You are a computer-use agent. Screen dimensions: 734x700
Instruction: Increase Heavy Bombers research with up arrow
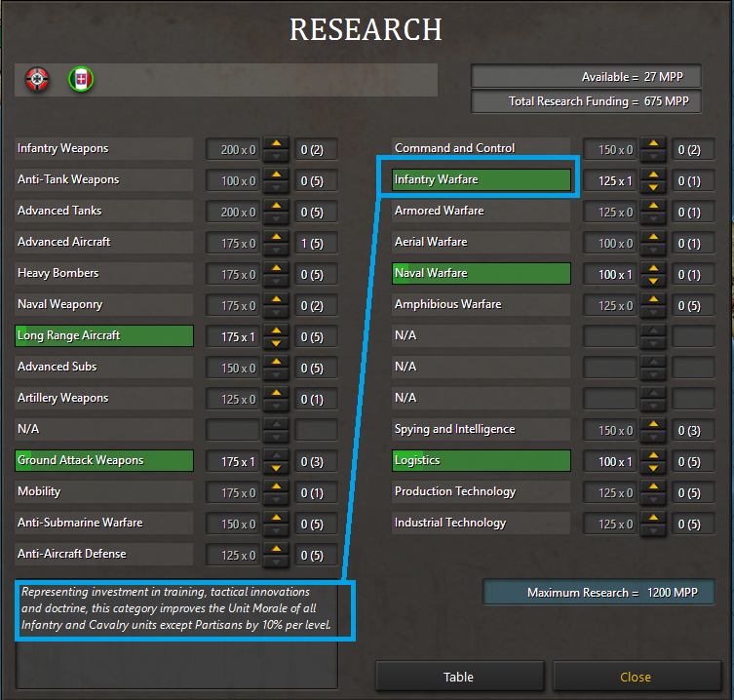tap(277, 268)
